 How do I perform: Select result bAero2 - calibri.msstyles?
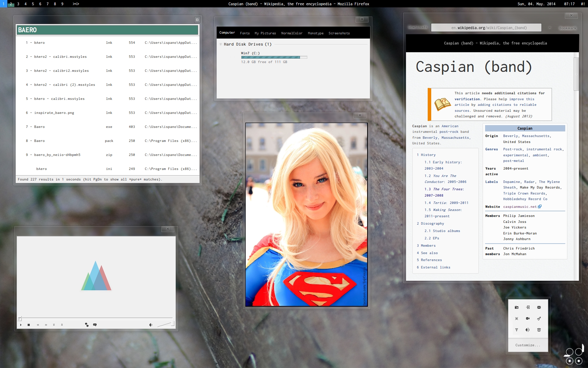(108, 57)
